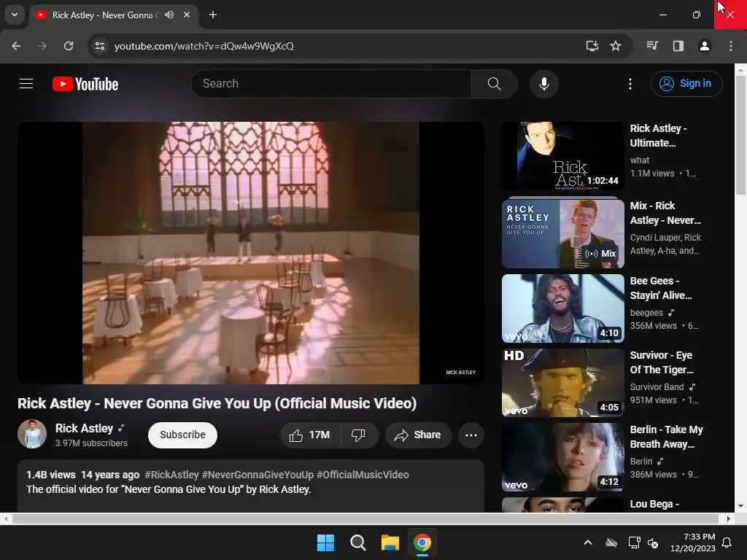Expand the tab search dropdown
The width and height of the screenshot is (747, 560).
coord(15,15)
